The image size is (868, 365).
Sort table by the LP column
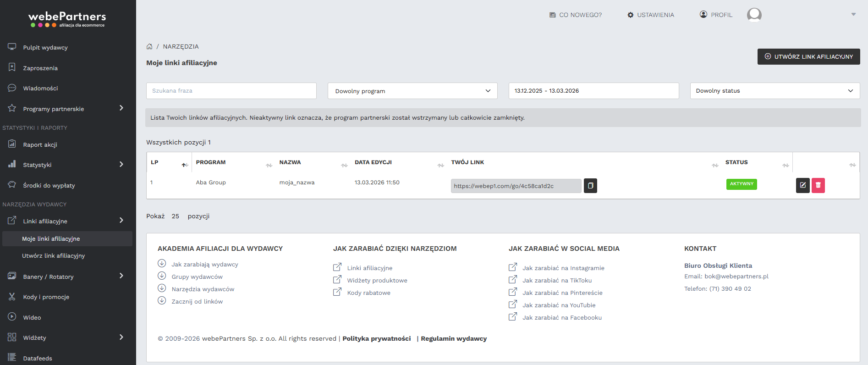pyautogui.click(x=184, y=165)
